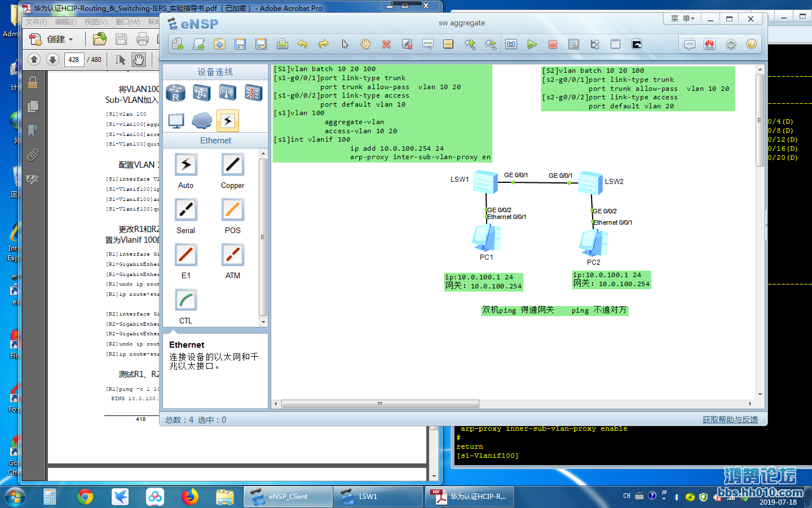
Task: Open the Huawei logo icon in eNSP toolbar
Action: point(709,44)
